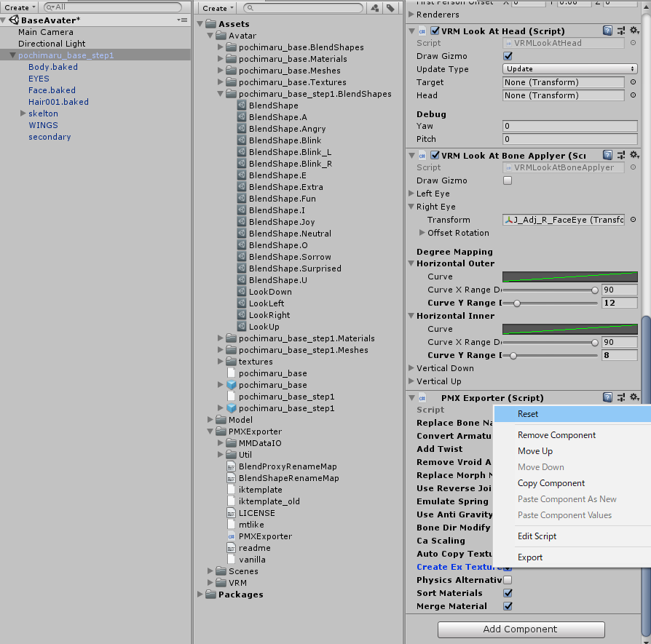Screen dimensions: 651x644
Task: Open Update Type dropdown
Action: click(569, 69)
